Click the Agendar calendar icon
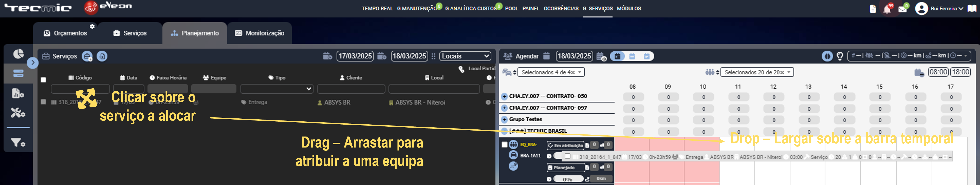The image size is (980, 185). (x=546, y=56)
